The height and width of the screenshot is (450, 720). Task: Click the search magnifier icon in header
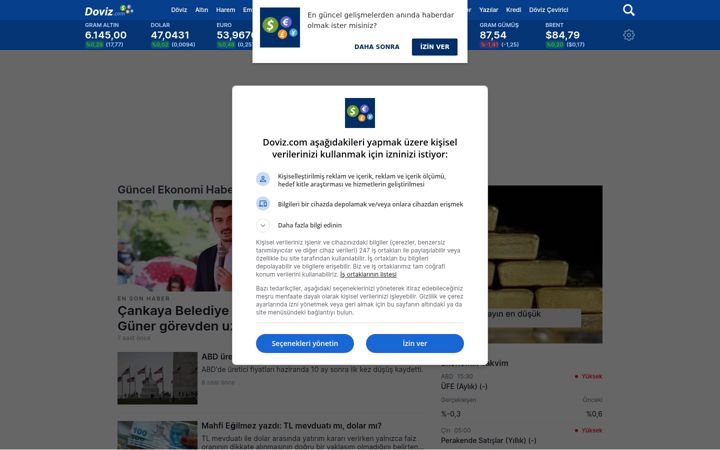pos(629,10)
